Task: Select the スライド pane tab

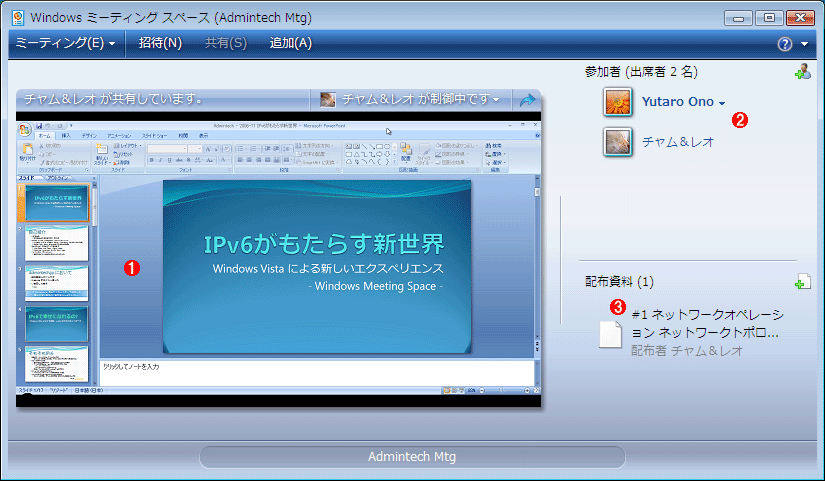Action: 29,178
